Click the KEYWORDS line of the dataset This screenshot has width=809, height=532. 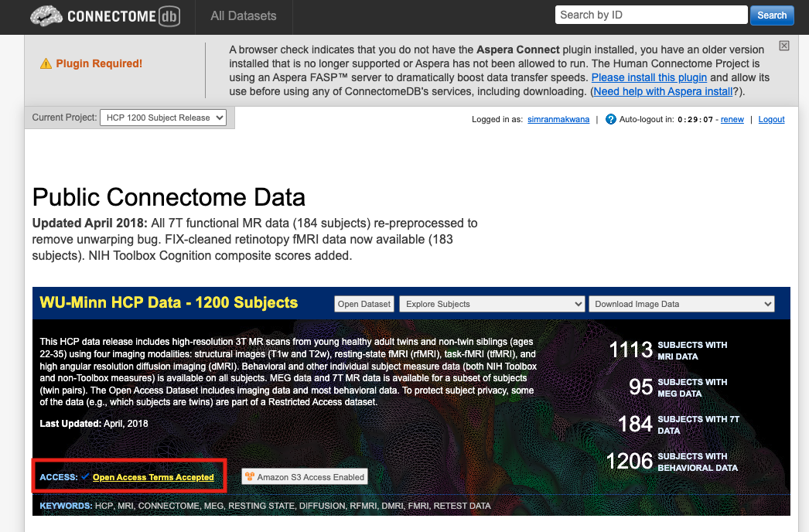[x=265, y=506]
